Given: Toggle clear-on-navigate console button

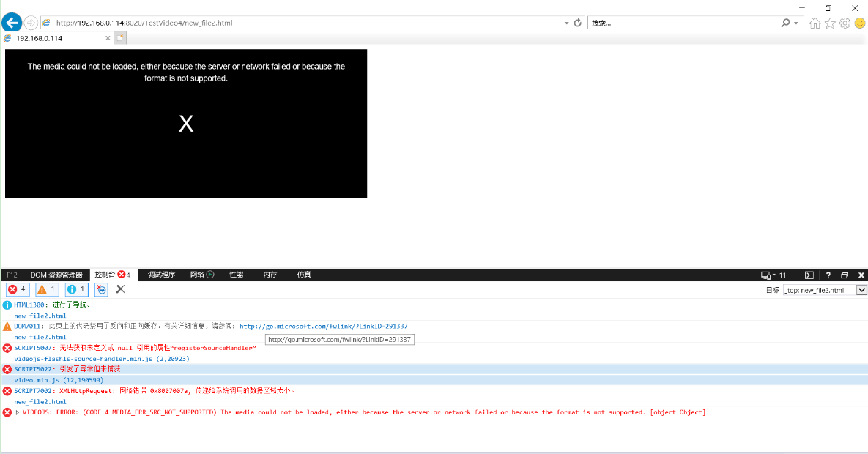Looking at the screenshot, I should (101, 289).
